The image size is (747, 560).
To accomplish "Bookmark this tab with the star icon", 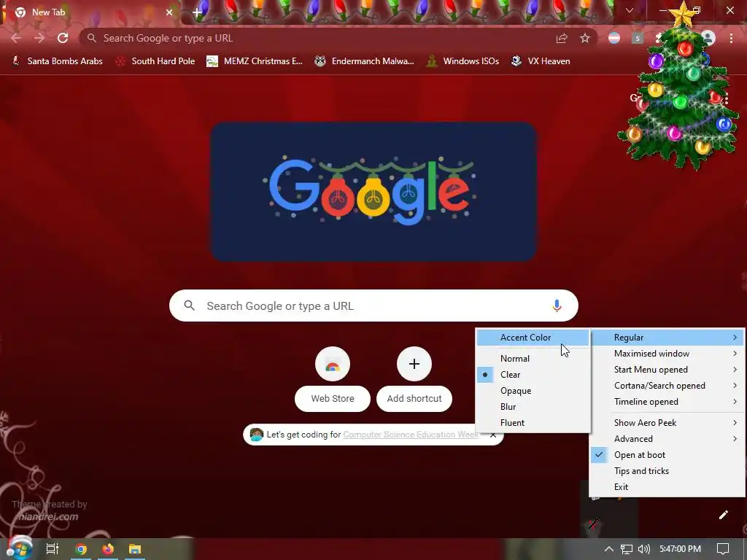I will click(x=585, y=38).
